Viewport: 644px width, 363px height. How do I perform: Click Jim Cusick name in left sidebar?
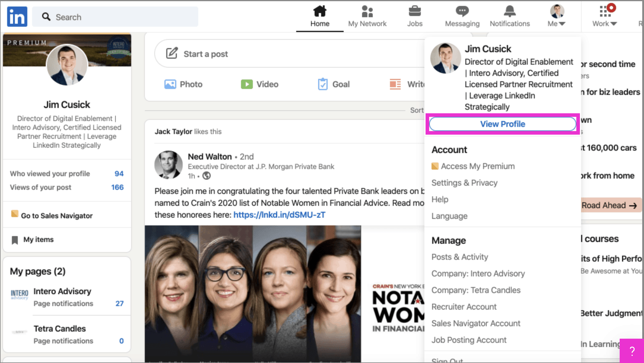point(67,105)
